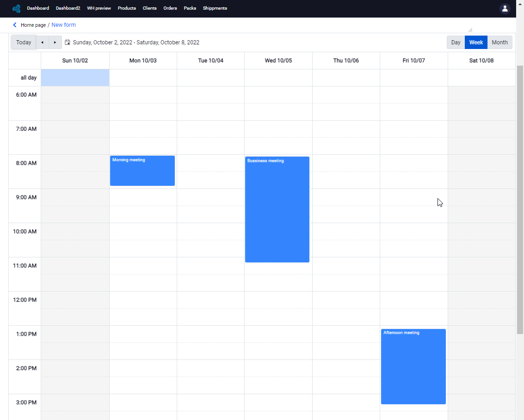Click the Wed 10/05 column header
The width and height of the screenshot is (524, 420).
tap(278, 61)
